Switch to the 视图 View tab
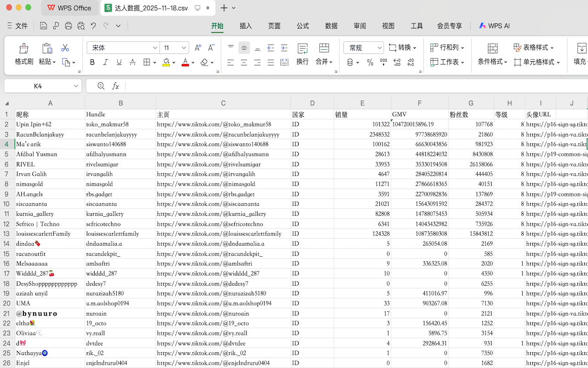This screenshot has width=588, height=368. point(388,26)
